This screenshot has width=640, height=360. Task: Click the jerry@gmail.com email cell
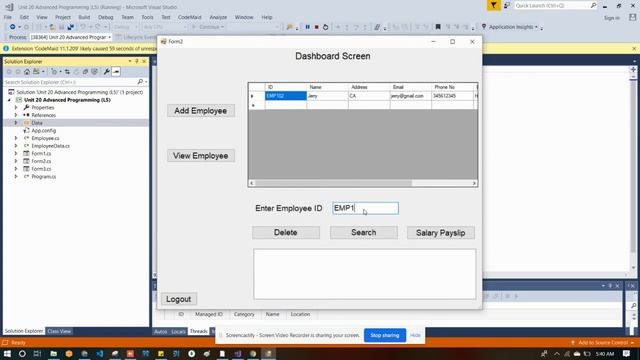click(410, 96)
